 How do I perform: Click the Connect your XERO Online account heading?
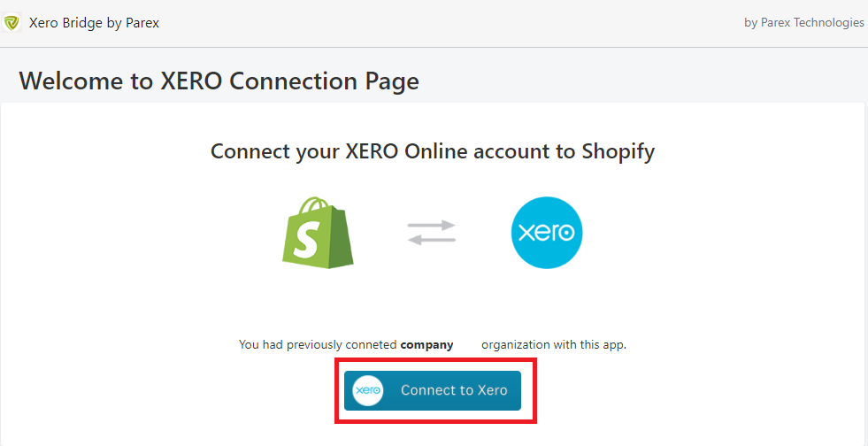click(x=433, y=151)
